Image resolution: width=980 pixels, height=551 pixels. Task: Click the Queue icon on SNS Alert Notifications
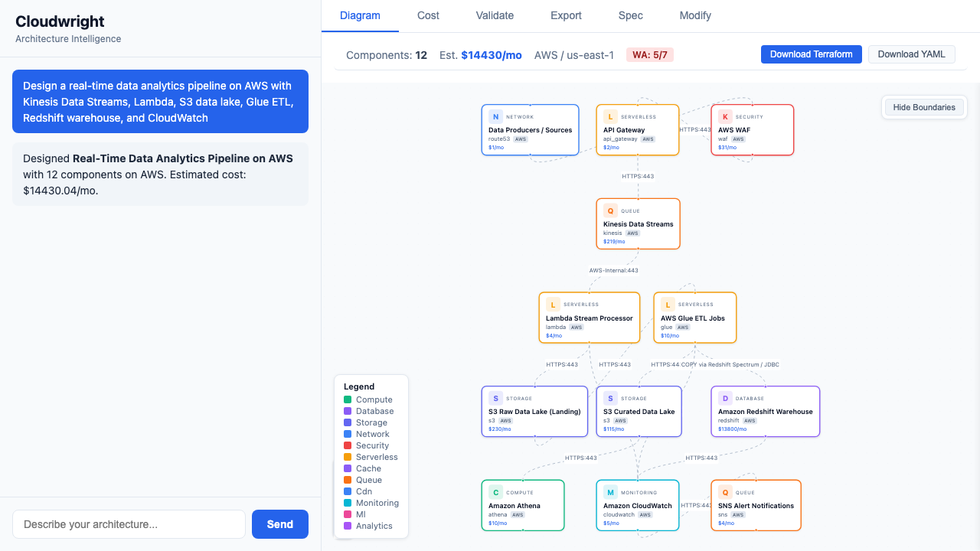point(726,492)
